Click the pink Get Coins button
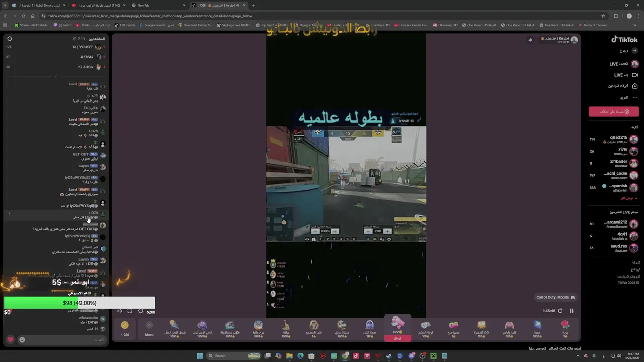Viewport: 644px width, 362px height. 614,111
